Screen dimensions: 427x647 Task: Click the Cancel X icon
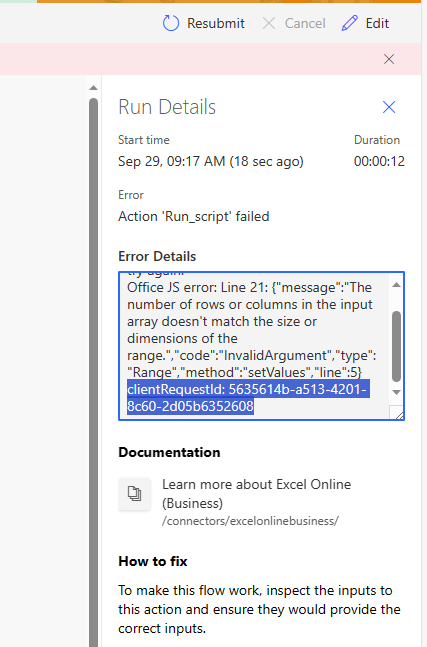pyautogui.click(x=269, y=23)
